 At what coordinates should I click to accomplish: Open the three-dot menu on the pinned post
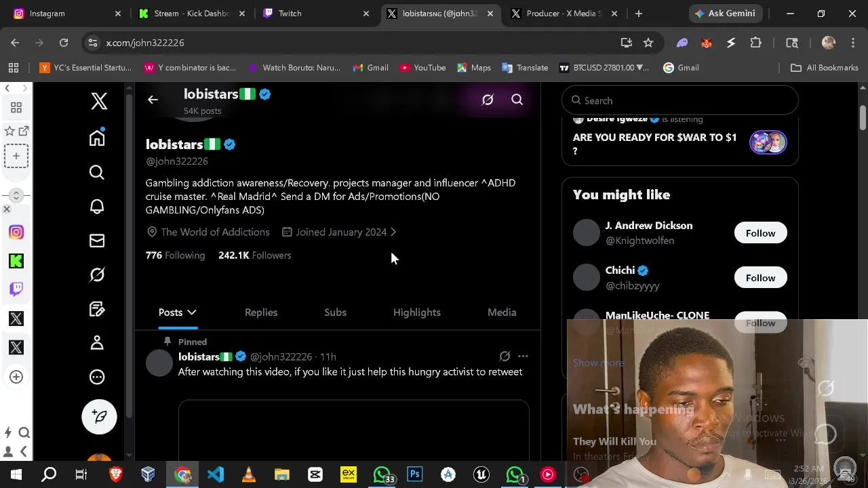(x=523, y=356)
